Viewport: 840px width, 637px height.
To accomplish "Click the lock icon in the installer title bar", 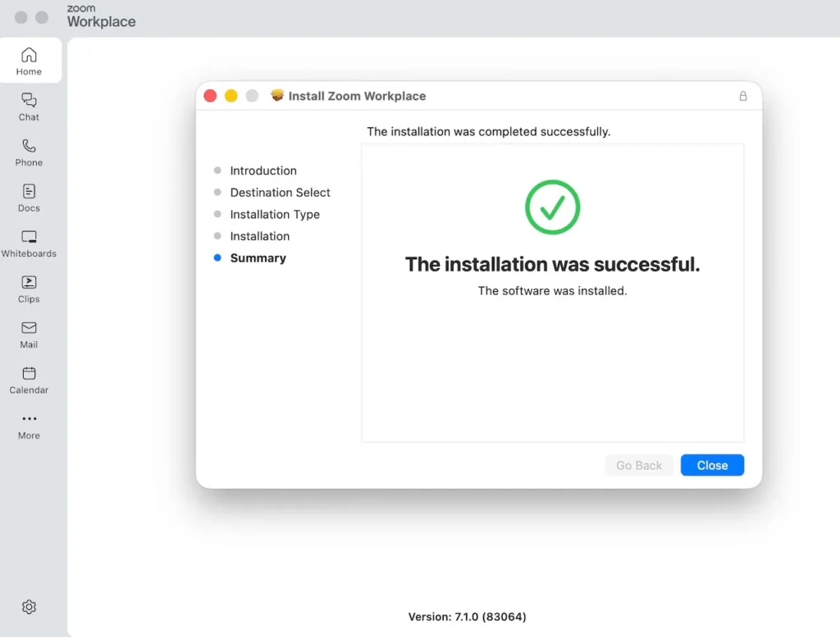I will 743,96.
